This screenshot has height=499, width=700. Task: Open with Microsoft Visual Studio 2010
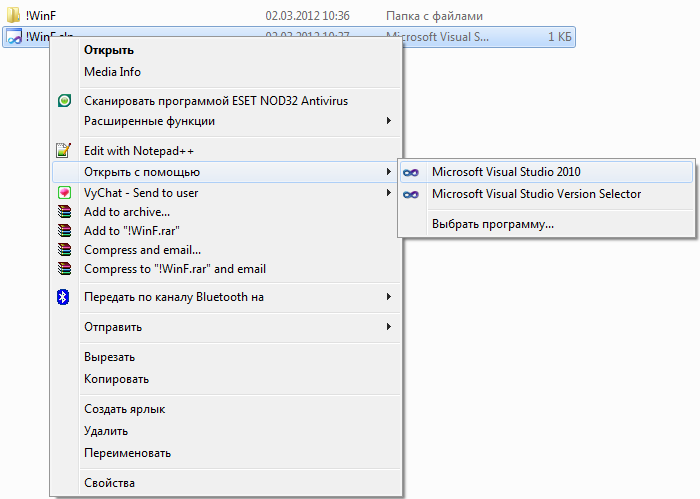546,172
